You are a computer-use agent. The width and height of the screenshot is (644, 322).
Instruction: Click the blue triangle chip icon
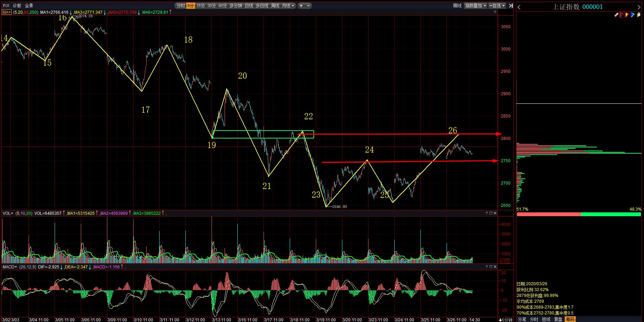click(x=633, y=15)
